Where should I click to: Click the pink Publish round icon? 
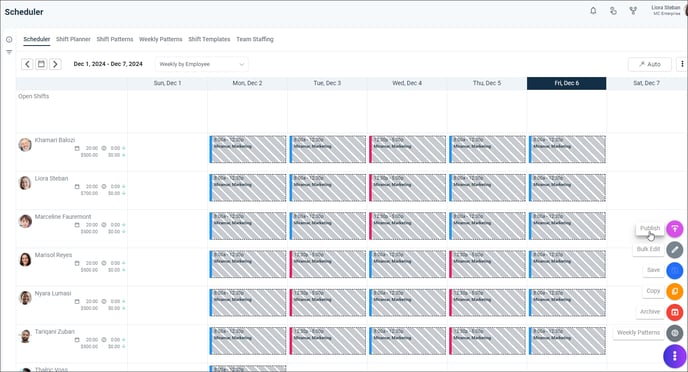click(675, 229)
